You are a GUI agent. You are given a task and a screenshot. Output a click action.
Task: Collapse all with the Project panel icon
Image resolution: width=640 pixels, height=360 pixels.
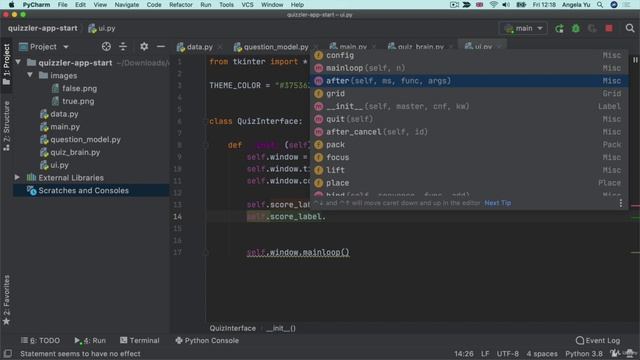(x=123, y=47)
